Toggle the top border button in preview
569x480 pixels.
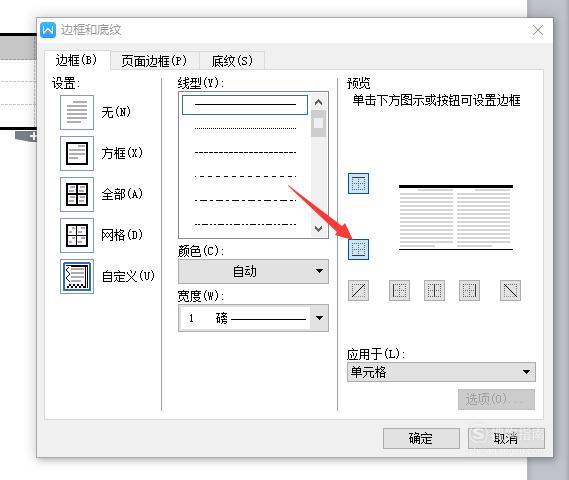click(359, 184)
